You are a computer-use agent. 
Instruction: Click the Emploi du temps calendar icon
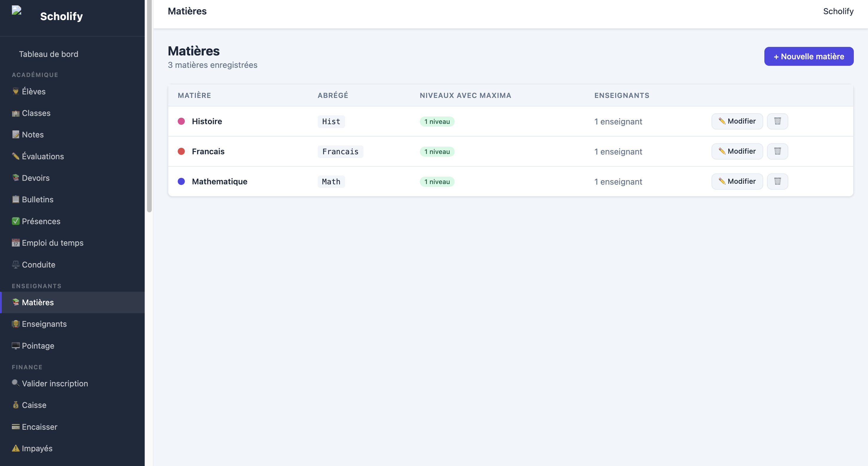15,243
